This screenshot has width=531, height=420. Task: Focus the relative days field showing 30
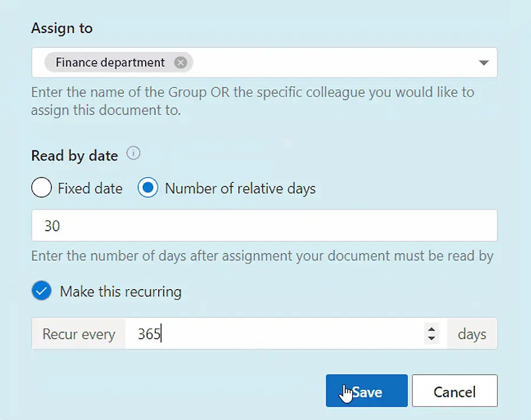pyautogui.click(x=264, y=225)
